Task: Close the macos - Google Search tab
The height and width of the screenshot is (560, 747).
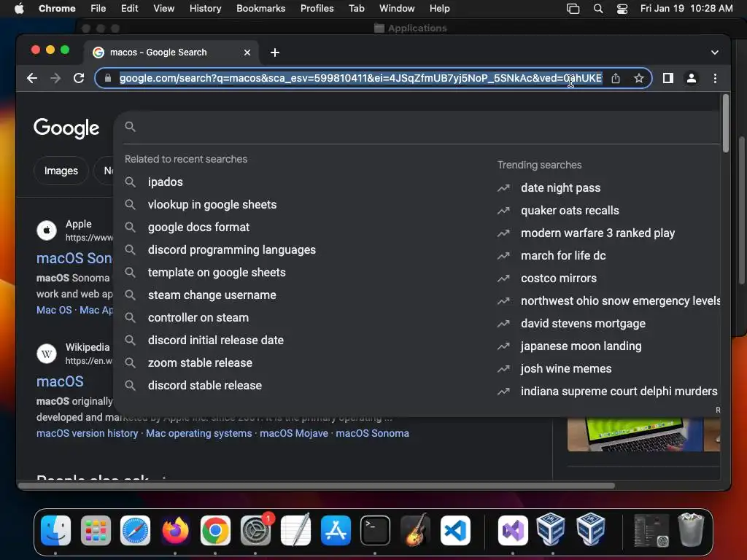Action: pyautogui.click(x=247, y=52)
